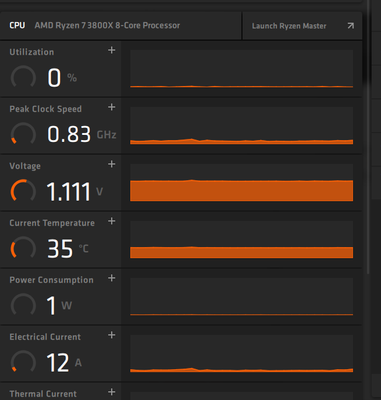Click the plus icon next to Peak Clock Speed

[x=112, y=107]
